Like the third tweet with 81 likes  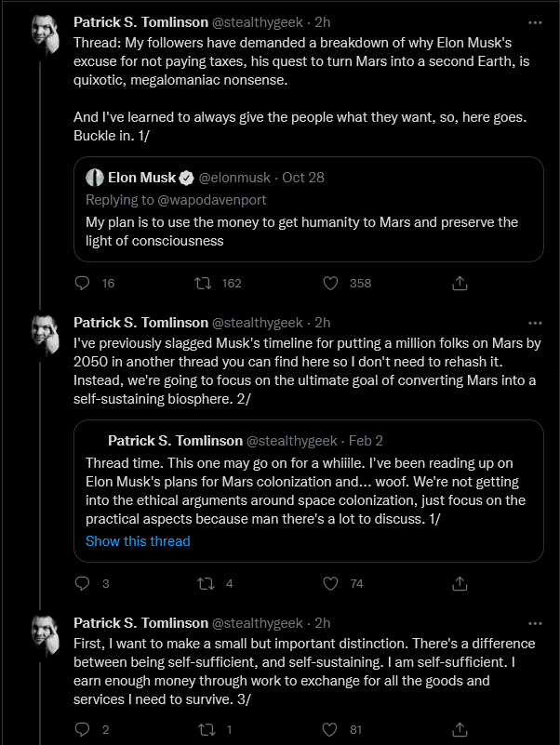tap(329, 729)
